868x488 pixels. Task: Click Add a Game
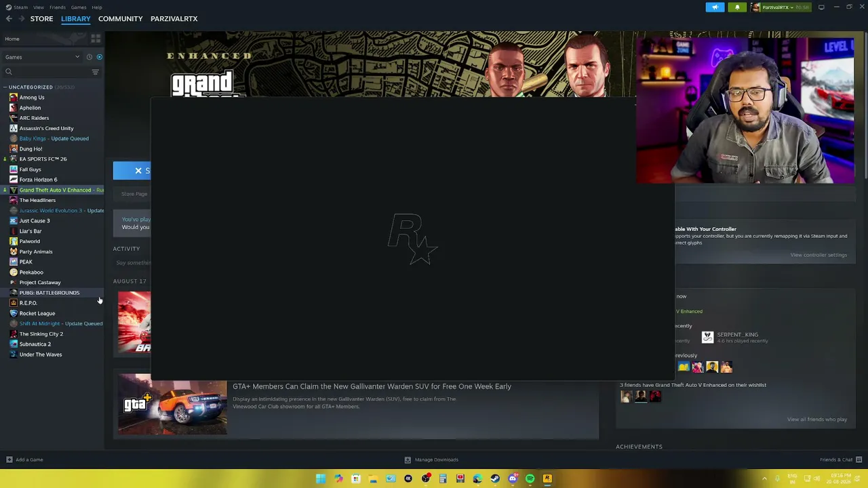pyautogui.click(x=24, y=460)
